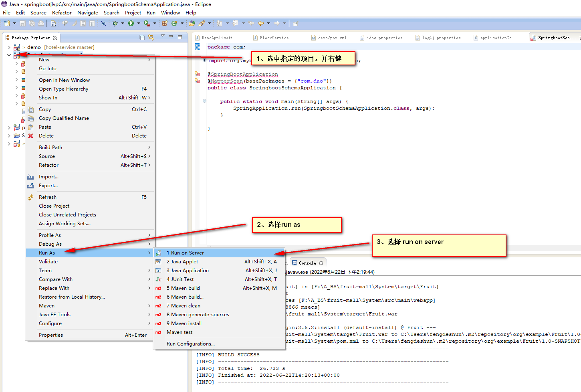Image resolution: width=581 pixels, height=392 pixels.
Task: Click the green Run toolbar icon
Action: (131, 23)
